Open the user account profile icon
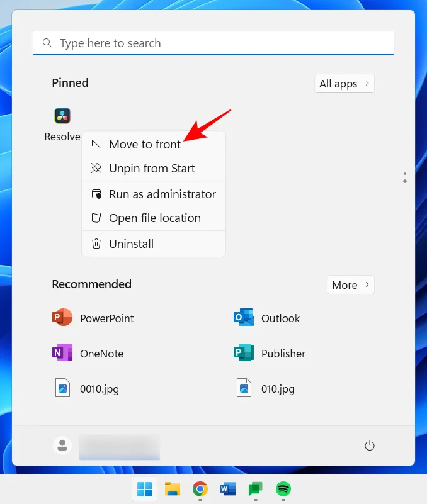427x504 pixels. tap(62, 445)
